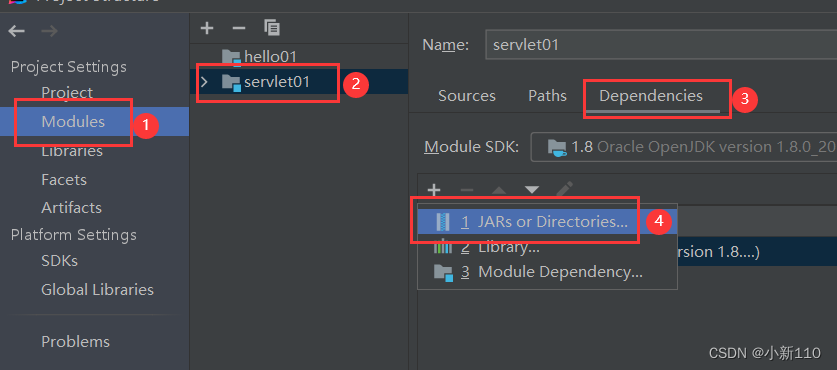837x370 pixels.
Task: Move the dependency down
Action: point(532,190)
